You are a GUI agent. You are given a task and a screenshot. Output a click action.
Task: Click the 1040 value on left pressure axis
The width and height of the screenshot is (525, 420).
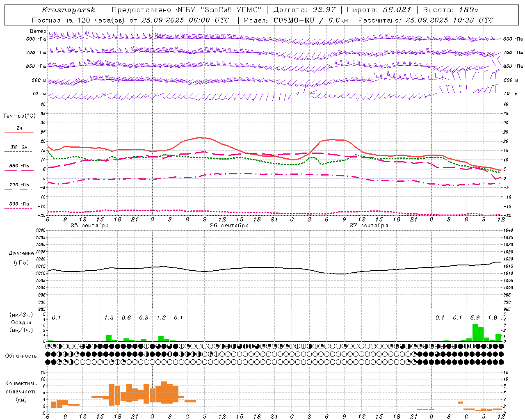[40, 230]
